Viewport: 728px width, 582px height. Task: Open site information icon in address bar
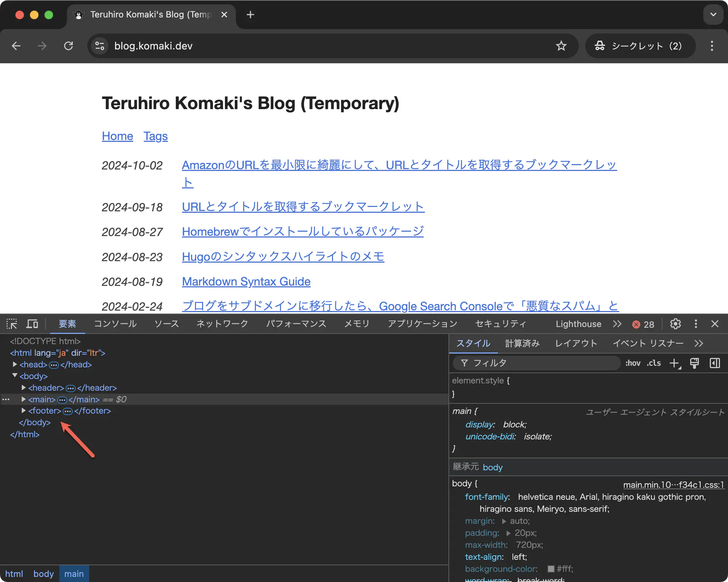[x=99, y=46]
